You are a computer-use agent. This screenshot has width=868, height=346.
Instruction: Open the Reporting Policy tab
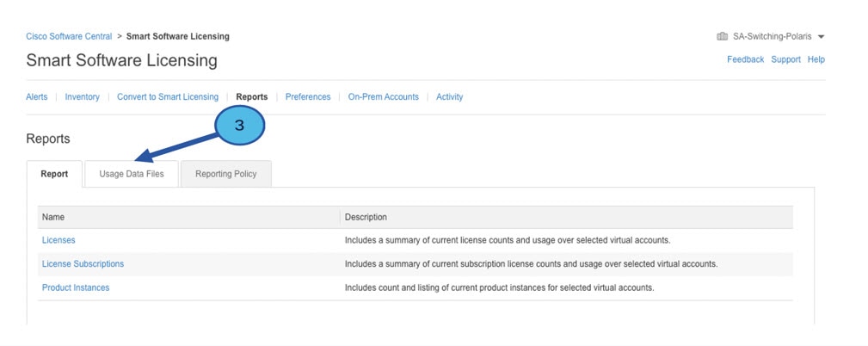click(x=225, y=174)
